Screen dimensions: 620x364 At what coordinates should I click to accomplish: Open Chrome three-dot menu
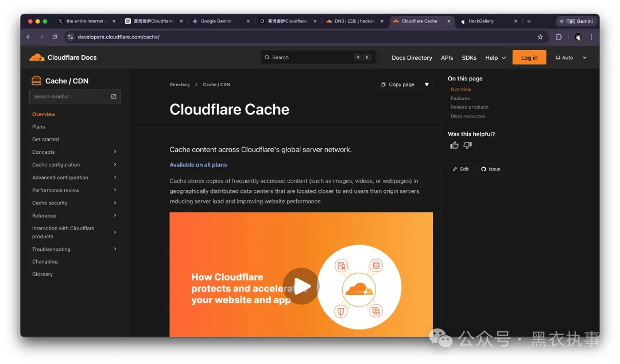click(591, 37)
